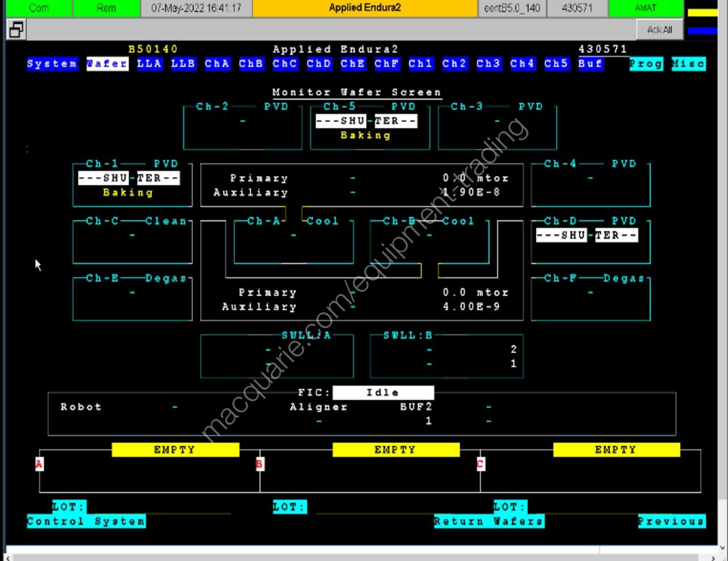Click the Rem status indicator

pos(106,8)
